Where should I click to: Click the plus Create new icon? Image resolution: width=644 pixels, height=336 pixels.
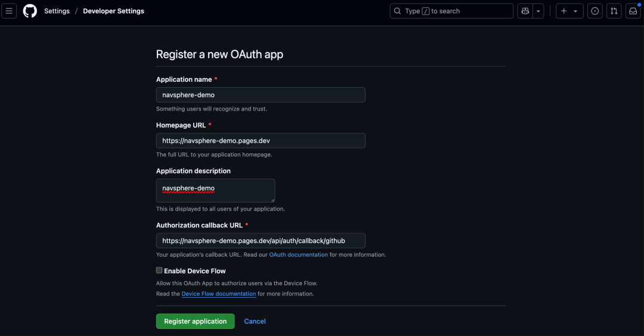(564, 11)
